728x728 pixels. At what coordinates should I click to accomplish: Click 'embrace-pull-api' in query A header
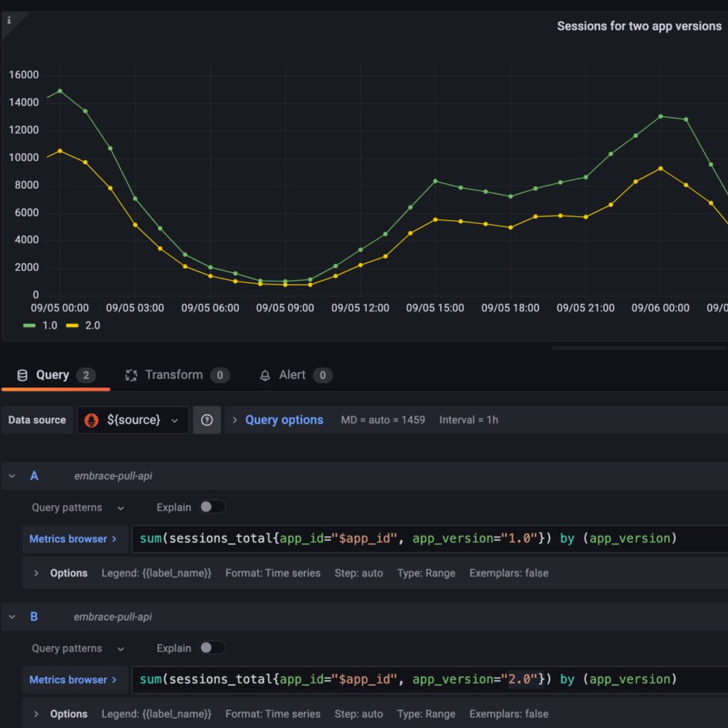[x=113, y=476]
